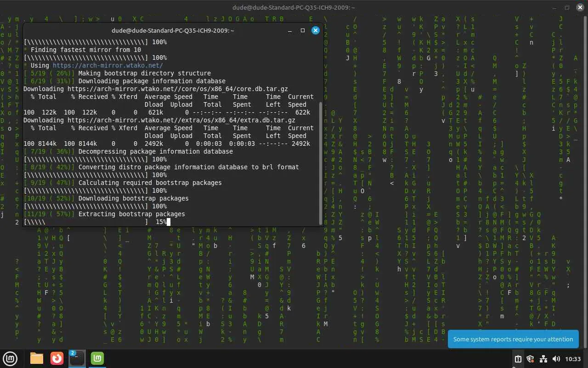The height and width of the screenshot is (368, 588).
Task: Click the extra.db.tar.gz download URL line
Action: click(x=159, y=120)
